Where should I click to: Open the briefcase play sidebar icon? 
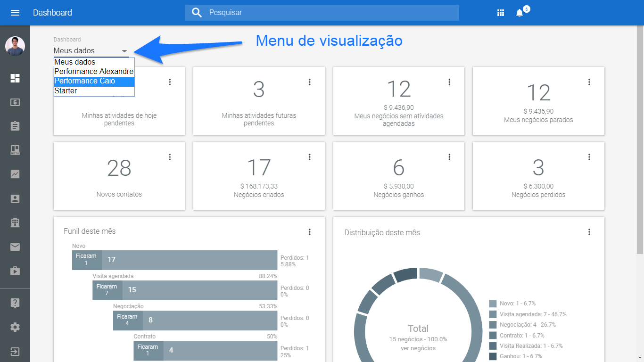click(15, 271)
